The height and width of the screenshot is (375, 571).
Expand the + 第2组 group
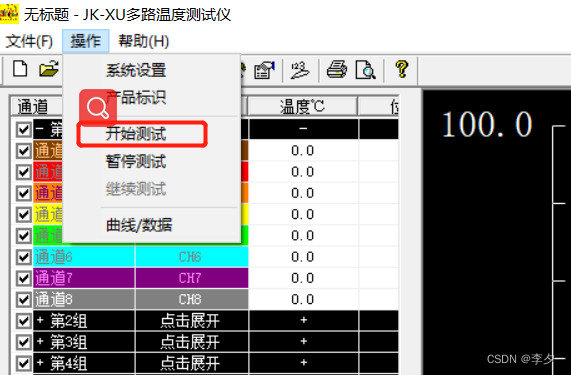(x=40, y=320)
